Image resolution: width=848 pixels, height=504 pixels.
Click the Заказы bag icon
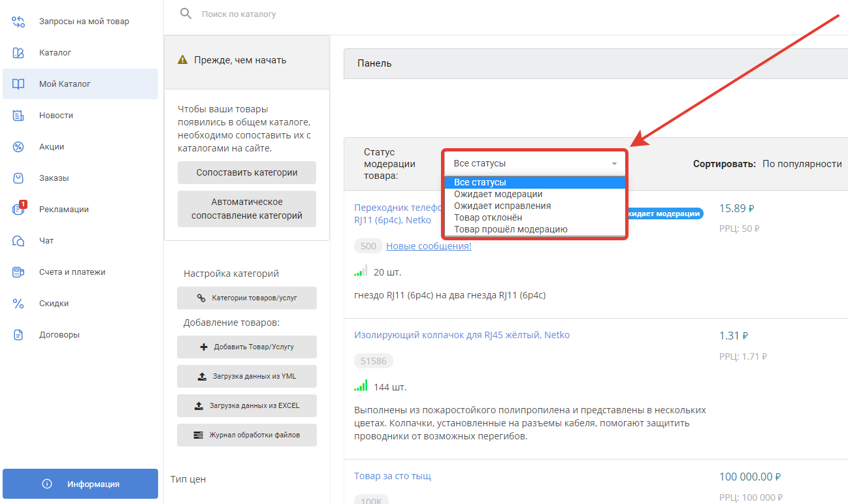pos(18,178)
